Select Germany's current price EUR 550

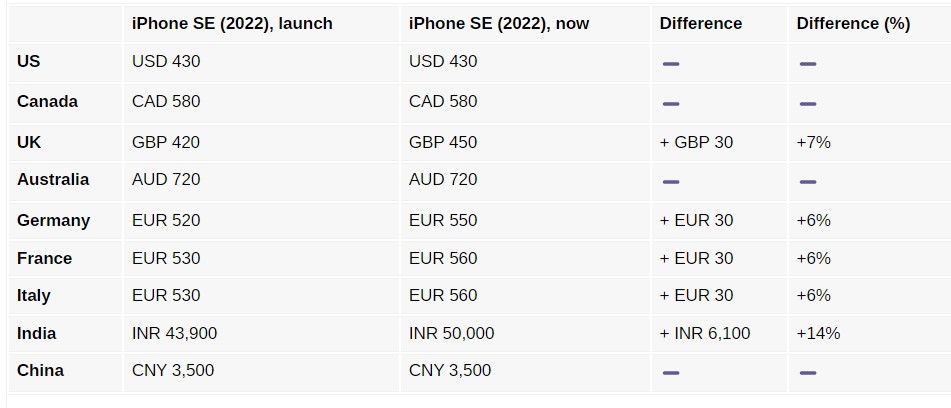tap(443, 220)
